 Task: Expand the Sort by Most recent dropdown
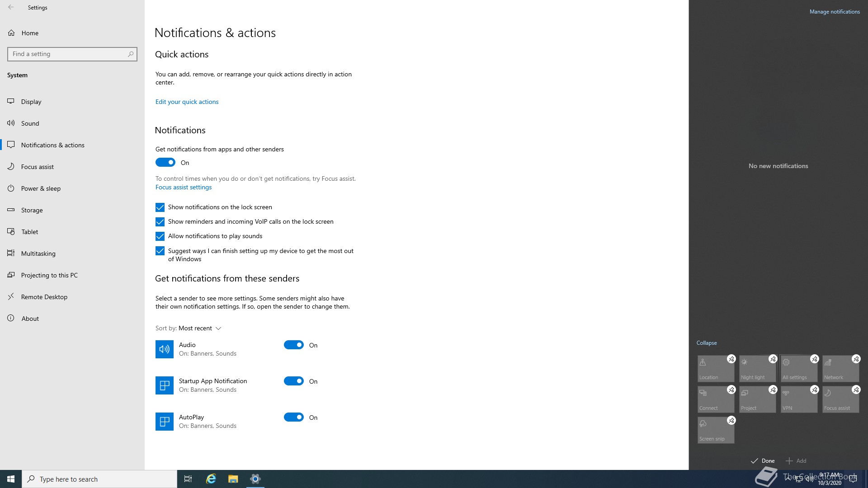199,328
